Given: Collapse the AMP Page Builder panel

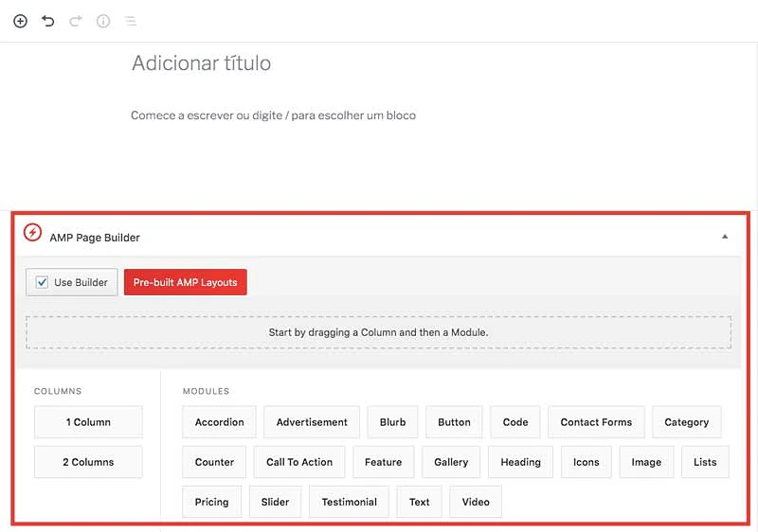Looking at the screenshot, I should pyautogui.click(x=725, y=237).
